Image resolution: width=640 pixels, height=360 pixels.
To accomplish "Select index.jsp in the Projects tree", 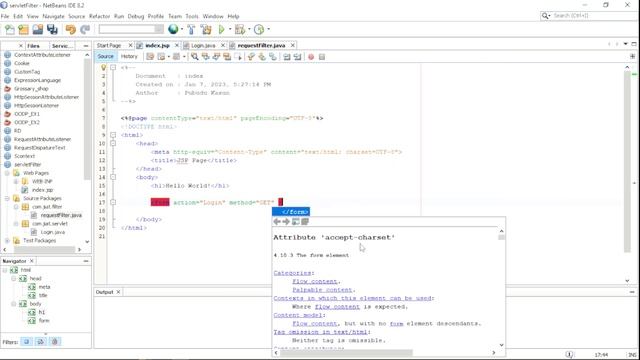I will 42,190.
